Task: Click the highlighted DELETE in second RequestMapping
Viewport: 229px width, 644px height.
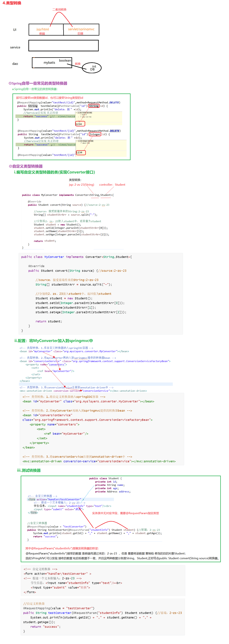Action: [114, 131]
